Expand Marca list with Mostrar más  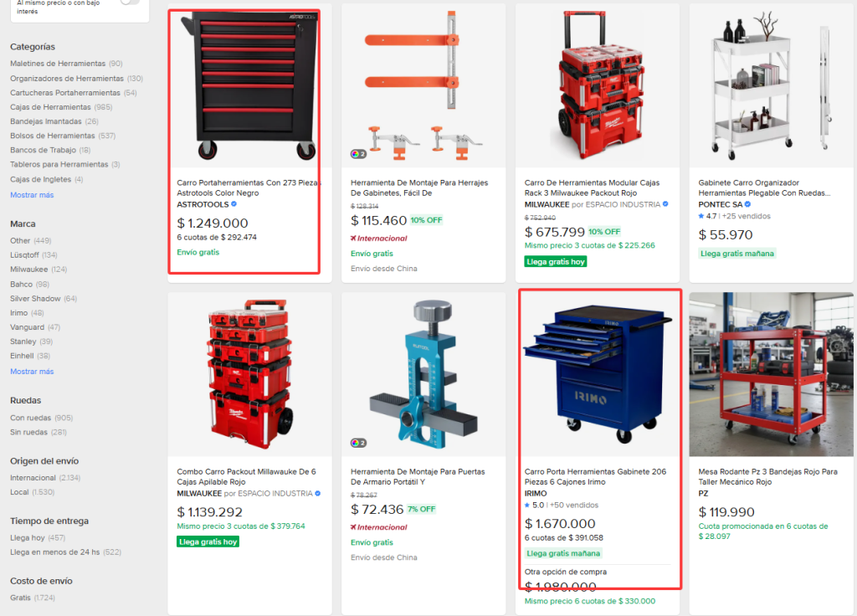[32, 372]
